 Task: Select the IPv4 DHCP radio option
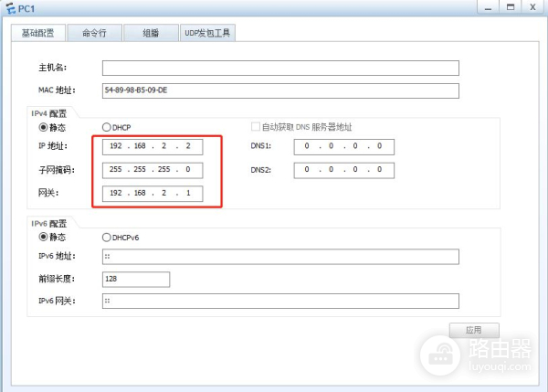click(107, 127)
